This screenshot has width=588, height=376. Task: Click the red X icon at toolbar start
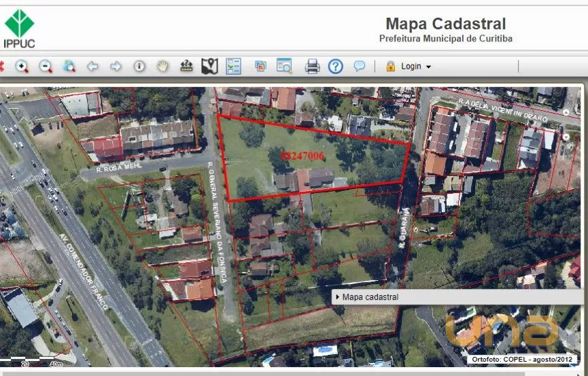click(2, 66)
